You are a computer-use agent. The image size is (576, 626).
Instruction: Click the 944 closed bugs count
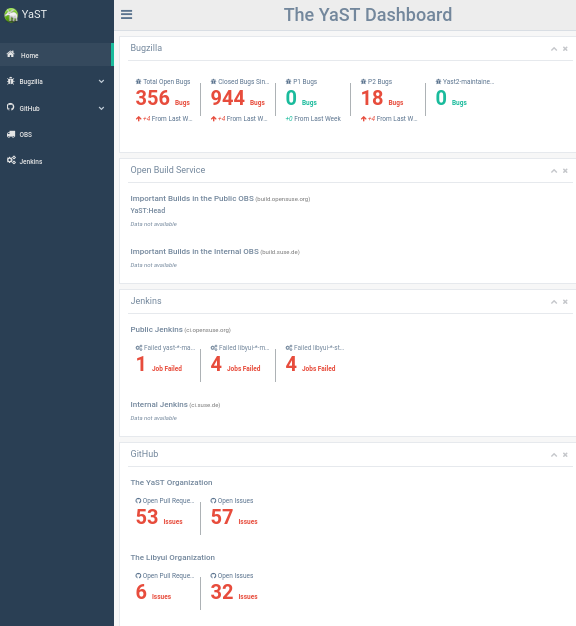[x=228, y=98]
